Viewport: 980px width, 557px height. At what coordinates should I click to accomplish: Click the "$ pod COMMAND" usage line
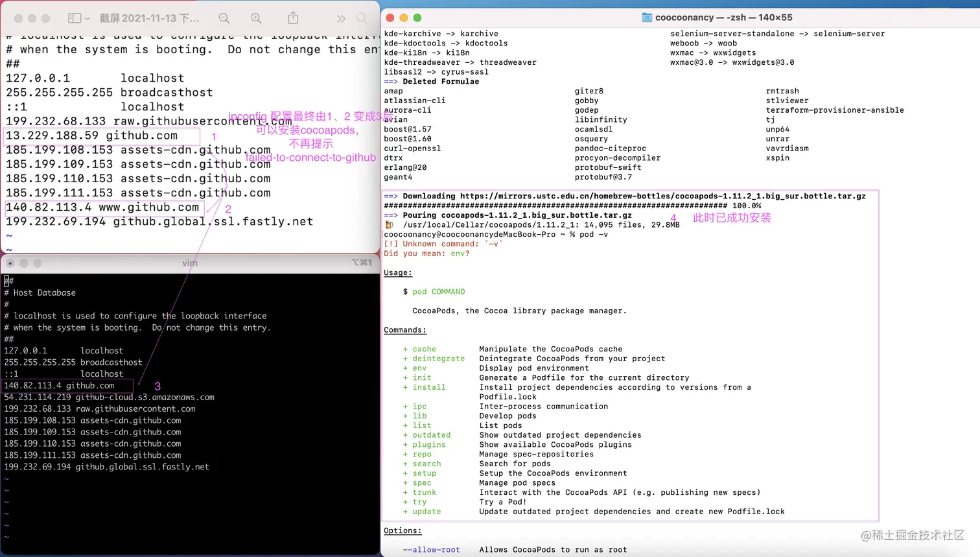[x=434, y=292]
